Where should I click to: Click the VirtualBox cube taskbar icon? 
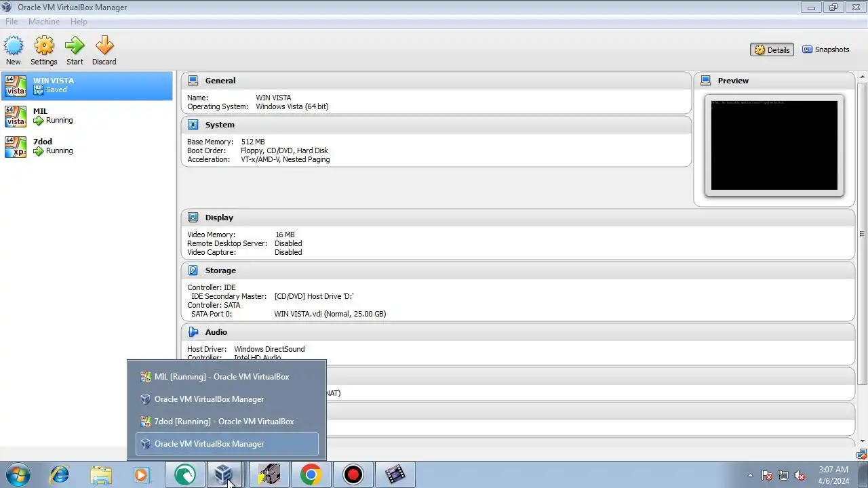pos(224,474)
